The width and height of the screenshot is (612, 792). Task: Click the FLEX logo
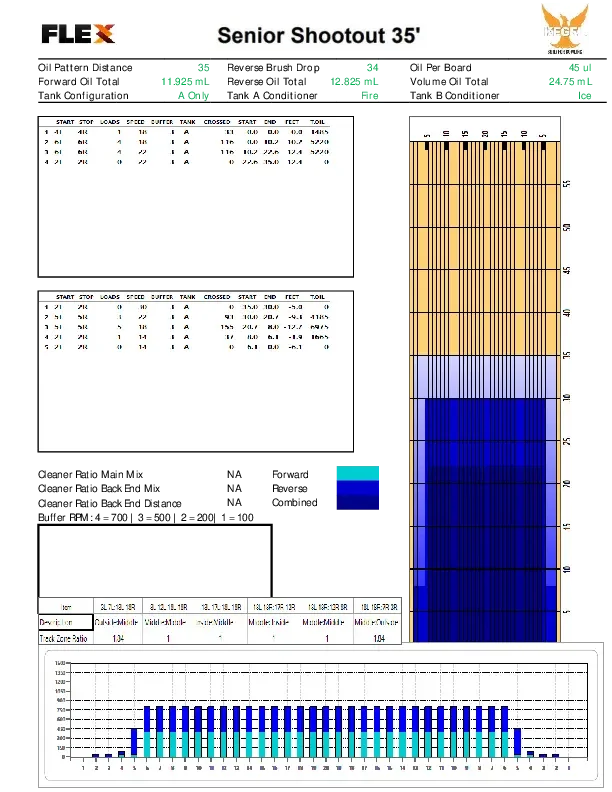(78, 34)
